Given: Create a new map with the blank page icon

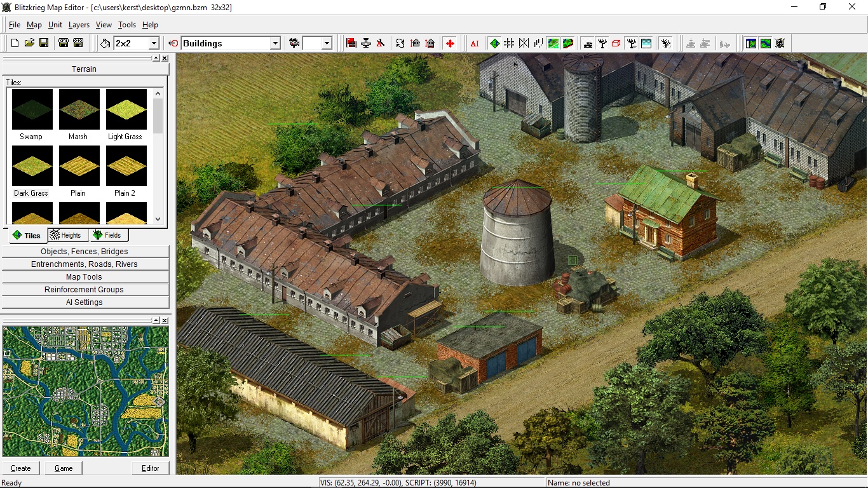Looking at the screenshot, I should (x=15, y=43).
